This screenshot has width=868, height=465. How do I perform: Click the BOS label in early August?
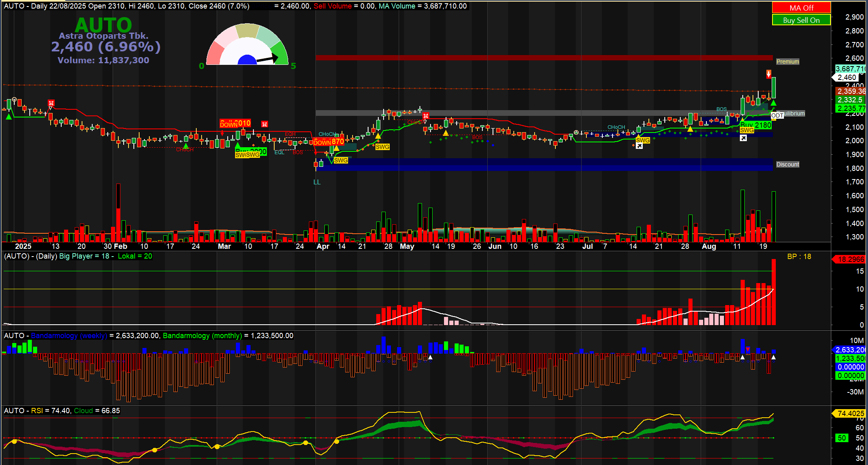click(721, 109)
